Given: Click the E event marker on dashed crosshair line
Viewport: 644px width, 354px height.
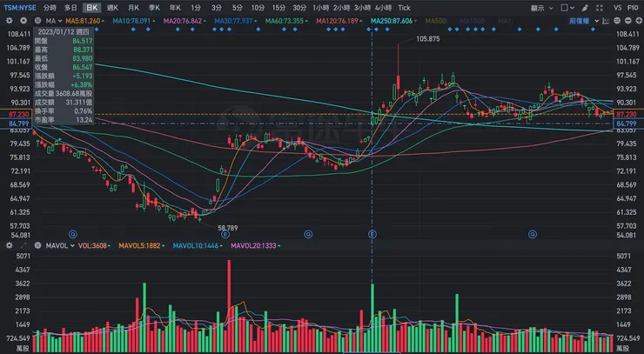Looking at the screenshot, I should (372, 235).
